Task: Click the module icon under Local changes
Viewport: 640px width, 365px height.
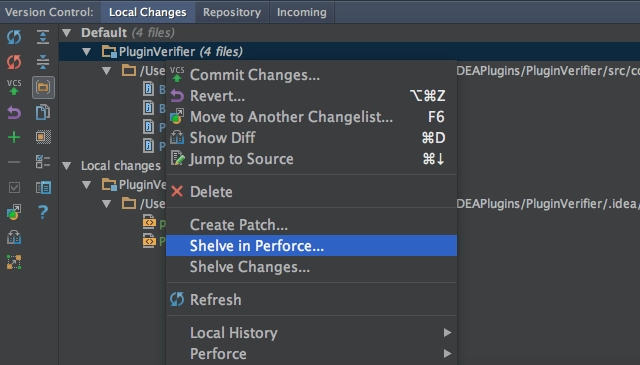Action: point(109,185)
